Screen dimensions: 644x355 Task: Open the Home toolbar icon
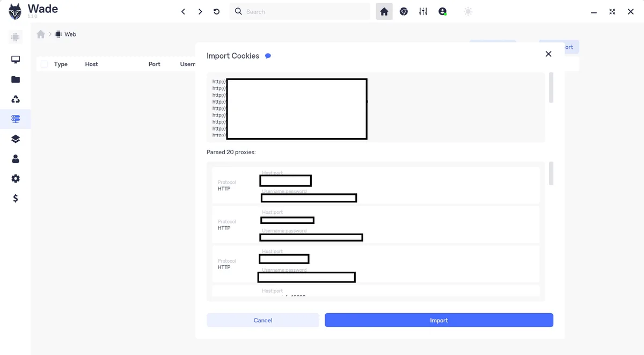point(384,11)
